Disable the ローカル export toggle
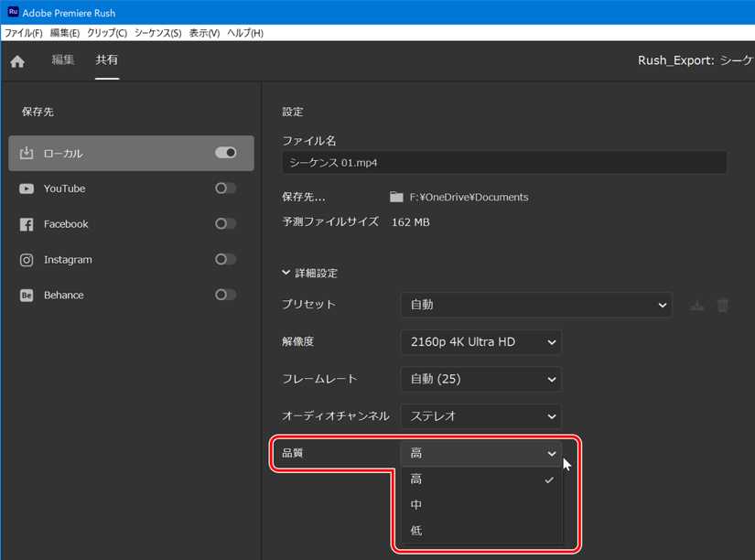Image resolution: width=755 pixels, height=560 pixels. [x=225, y=153]
